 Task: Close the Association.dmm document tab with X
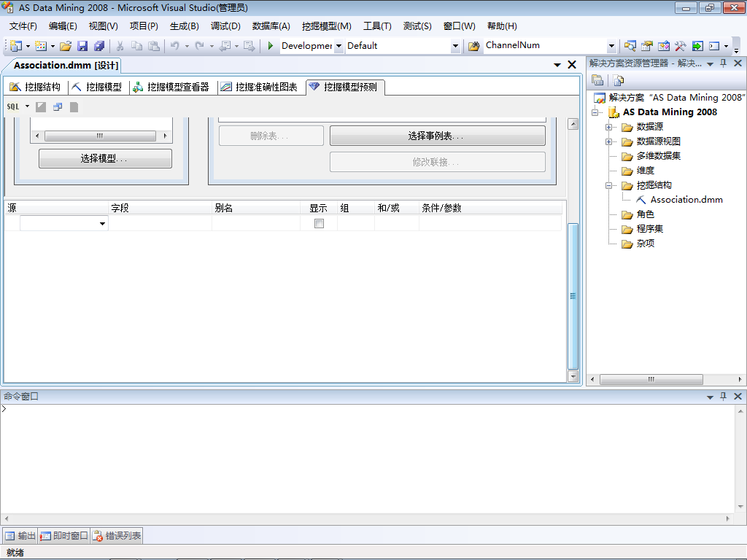click(x=572, y=65)
